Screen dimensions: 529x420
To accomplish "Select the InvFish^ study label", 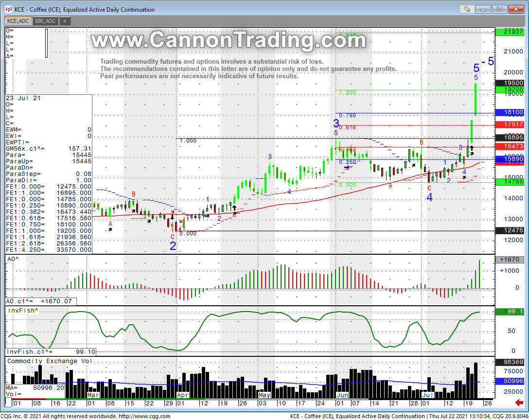I will pos(22,310).
